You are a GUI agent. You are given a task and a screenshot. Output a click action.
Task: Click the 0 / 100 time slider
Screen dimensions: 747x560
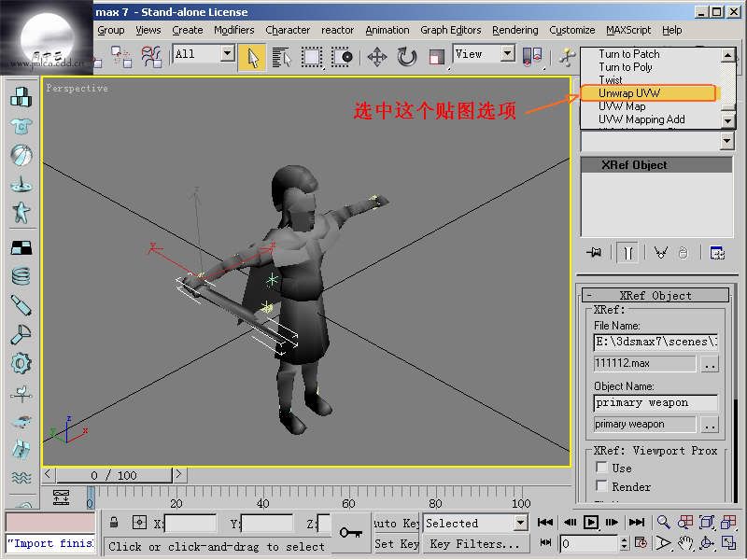[x=112, y=475]
